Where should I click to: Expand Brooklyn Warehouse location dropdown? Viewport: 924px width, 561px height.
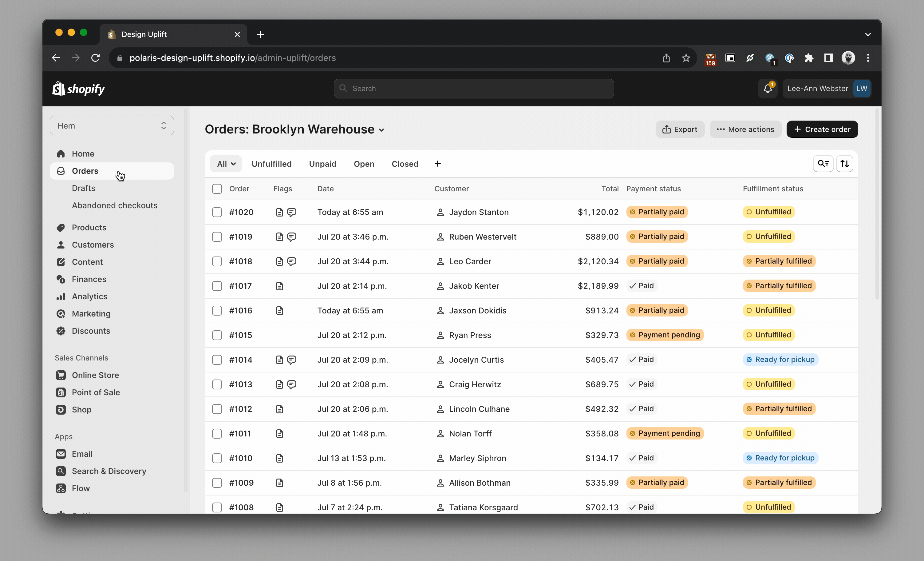coord(381,130)
